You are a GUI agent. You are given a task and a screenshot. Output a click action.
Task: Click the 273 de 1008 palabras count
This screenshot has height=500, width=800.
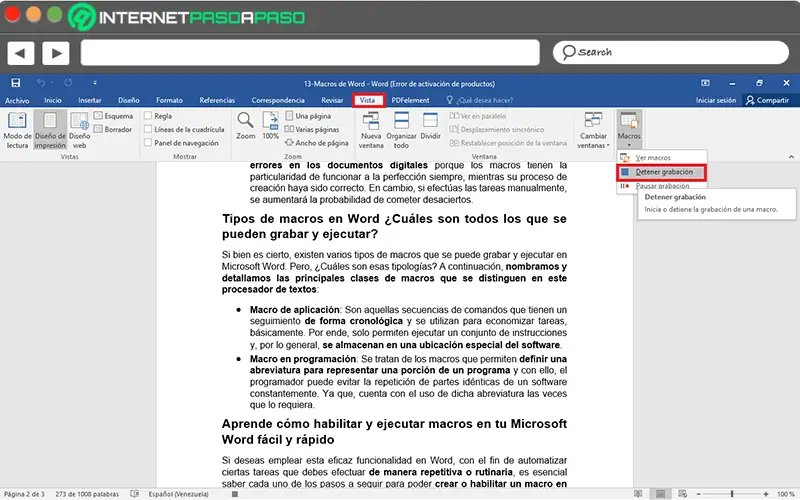pos(87,494)
